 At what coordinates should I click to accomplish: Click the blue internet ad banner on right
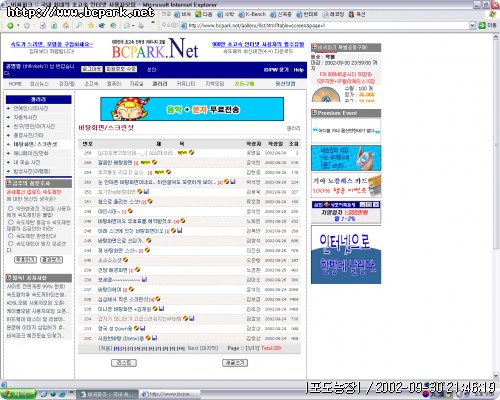pos(346,255)
